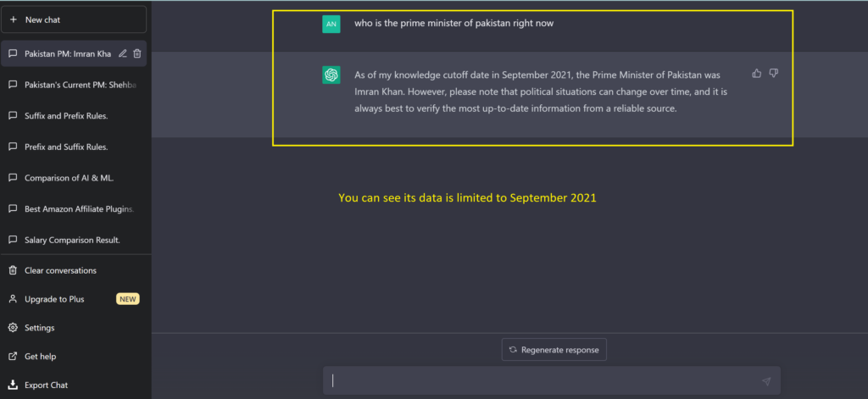868x399 pixels.
Task: Select the Best Amazon Affiliate Plugins chat
Action: (x=74, y=208)
